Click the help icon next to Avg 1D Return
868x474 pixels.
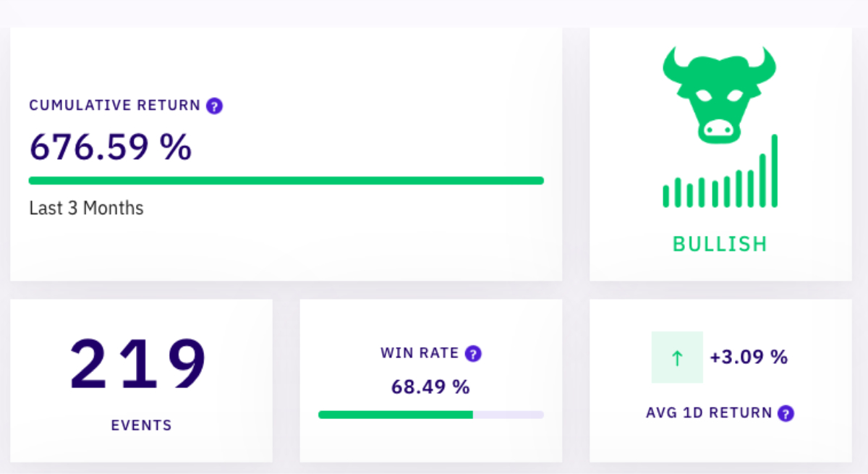pos(786,413)
